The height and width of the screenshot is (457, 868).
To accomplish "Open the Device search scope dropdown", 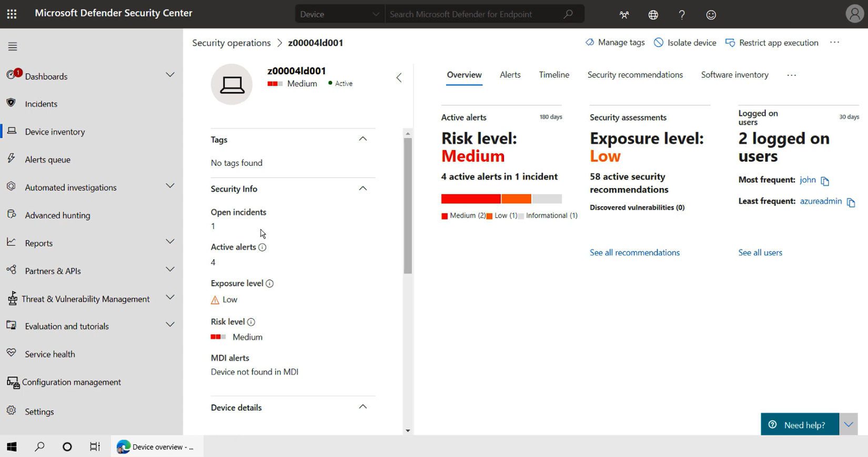I will (x=340, y=14).
